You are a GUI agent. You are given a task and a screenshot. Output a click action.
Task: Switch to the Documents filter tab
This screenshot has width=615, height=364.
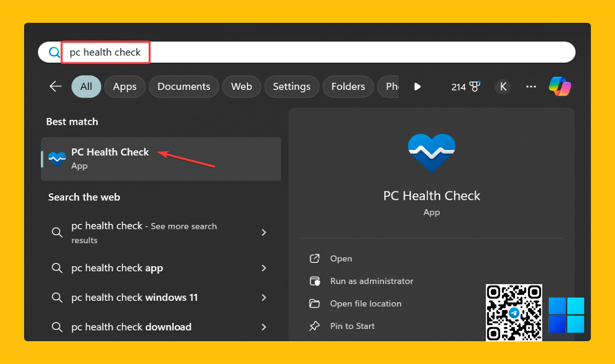183,87
